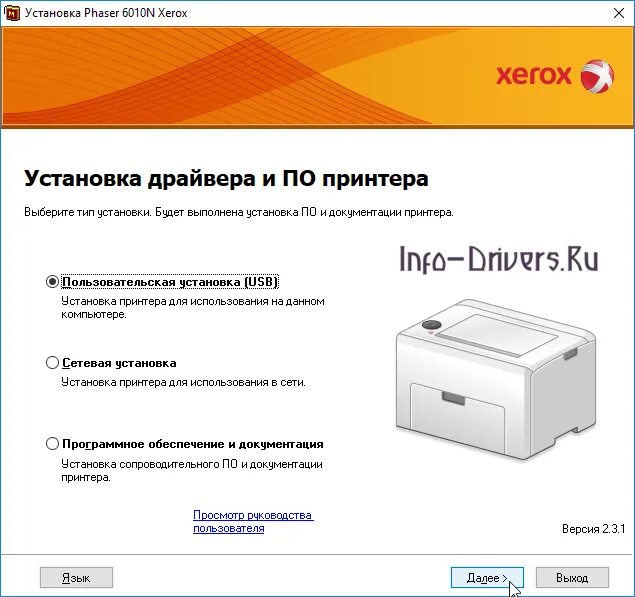
Task: Click the Выход button
Action: [572, 578]
